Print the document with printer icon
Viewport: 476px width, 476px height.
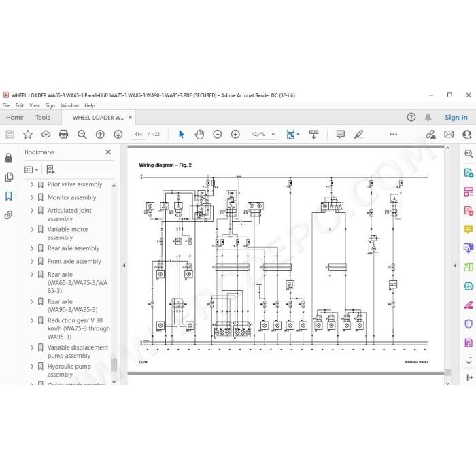click(63, 134)
